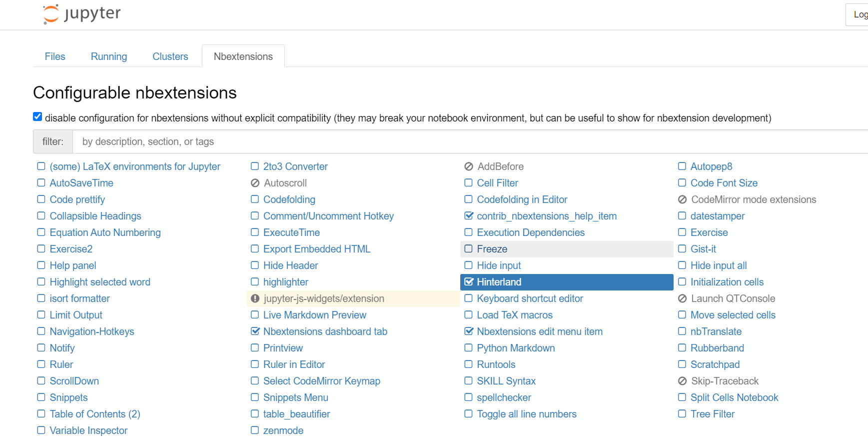Open the Initialization cells link
Viewport: 868px width, 439px height.
tap(727, 282)
